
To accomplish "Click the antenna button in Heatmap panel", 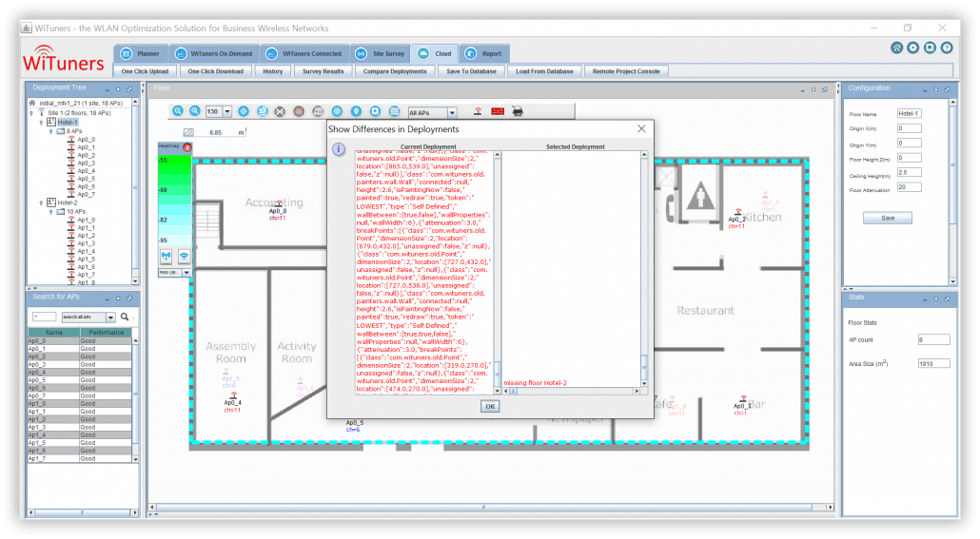I will (167, 256).
